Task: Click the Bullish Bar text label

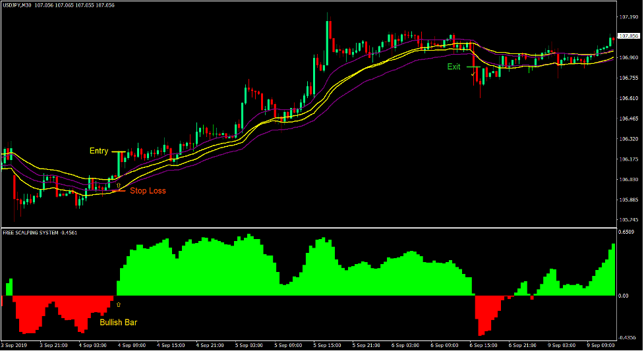Action: 119,323
